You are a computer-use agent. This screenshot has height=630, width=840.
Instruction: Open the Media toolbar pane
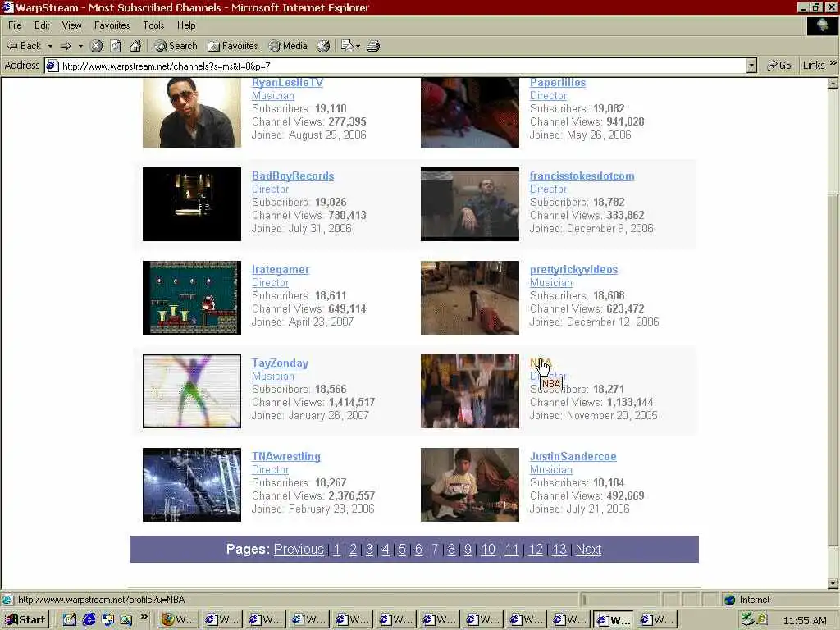coord(288,46)
